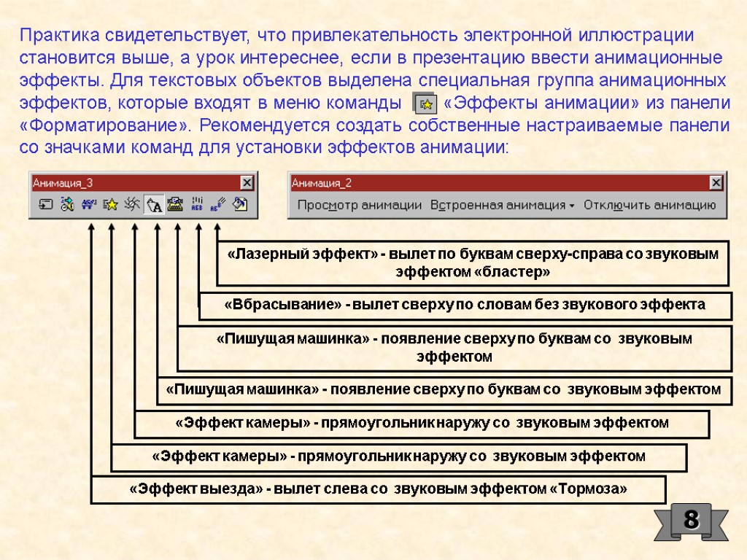This screenshot has width=747, height=560.
Task: Click the «Лазерный эффект» description box
Action: click(x=473, y=262)
